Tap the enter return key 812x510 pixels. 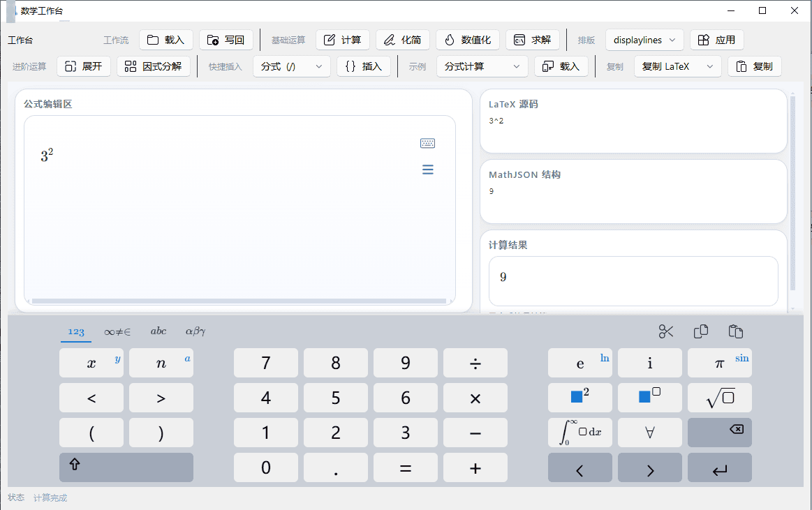click(x=719, y=467)
